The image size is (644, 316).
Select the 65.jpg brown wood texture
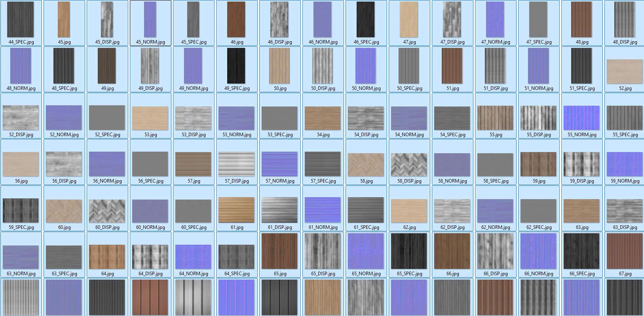pyautogui.click(x=280, y=251)
